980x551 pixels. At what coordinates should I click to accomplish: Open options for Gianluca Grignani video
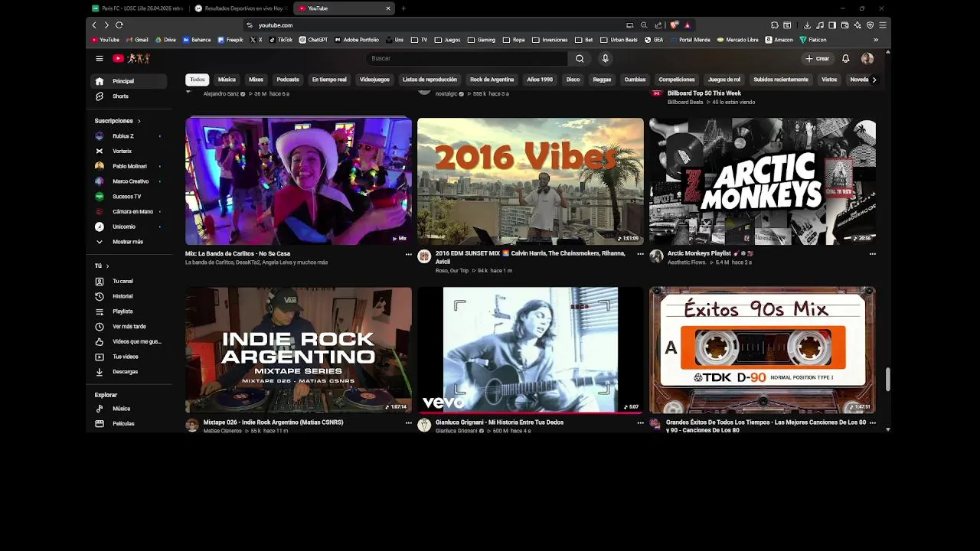tap(640, 422)
